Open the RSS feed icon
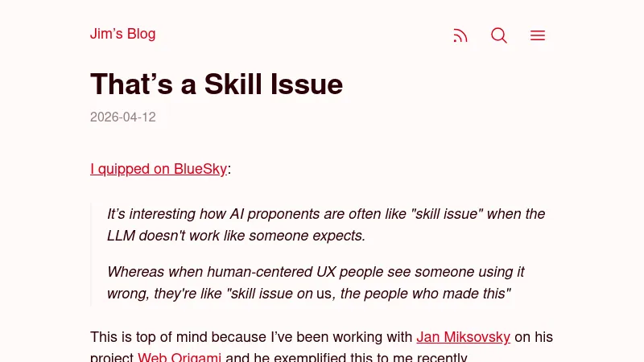 [460, 35]
